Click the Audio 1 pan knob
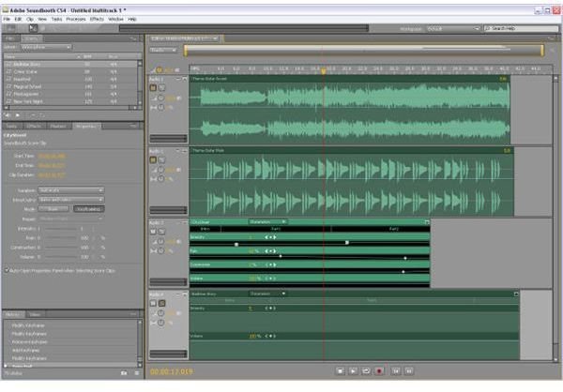563x392 pixels. click(x=161, y=107)
